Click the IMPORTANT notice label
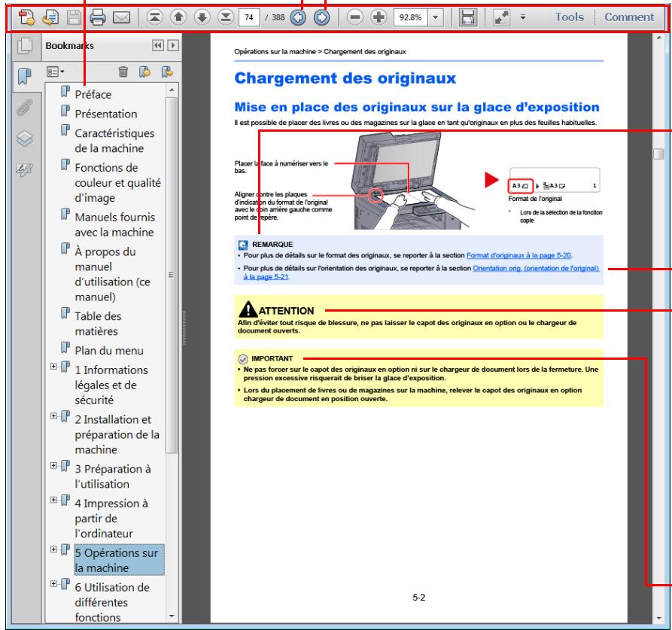 pyautogui.click(x=272, y=358)
